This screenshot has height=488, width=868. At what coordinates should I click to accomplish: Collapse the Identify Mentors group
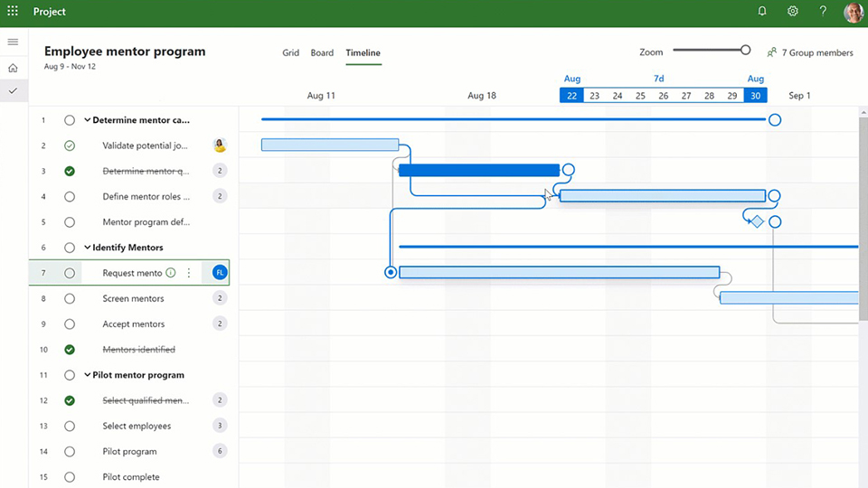pyautogui.click(x=88, y=248)
